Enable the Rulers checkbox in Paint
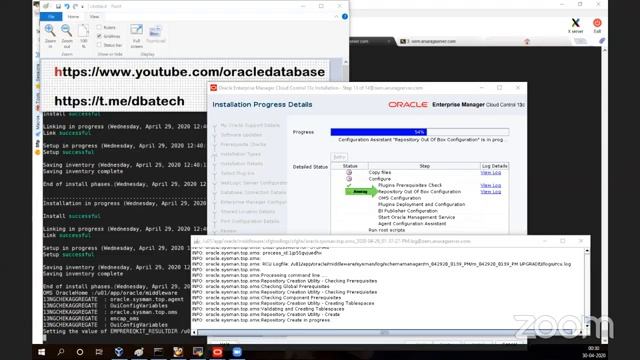 [99, 27]
